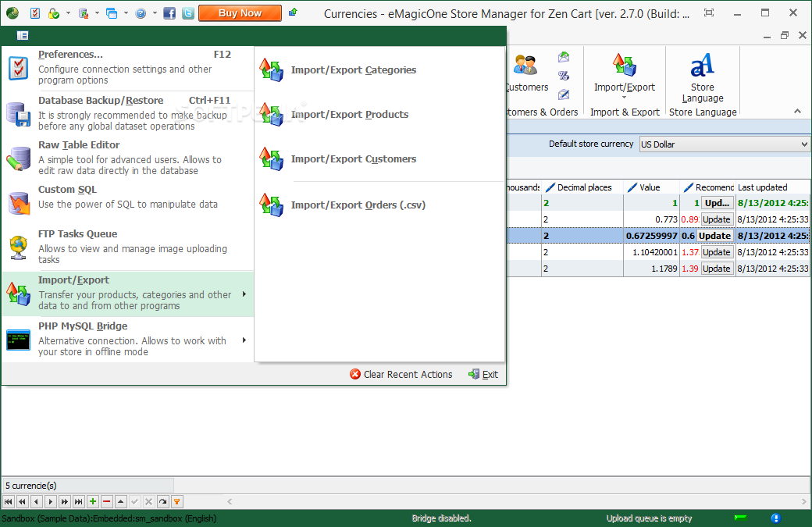The width and height of the screenshot is (812, 527).
Task: Click the next record arrow
Action: click(50, 502)
